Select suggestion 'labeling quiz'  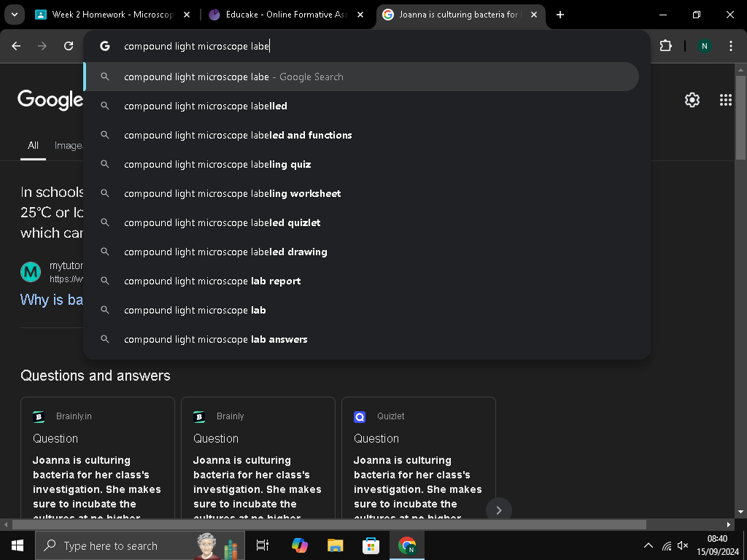pyautogui.click(x=362, y=164)
